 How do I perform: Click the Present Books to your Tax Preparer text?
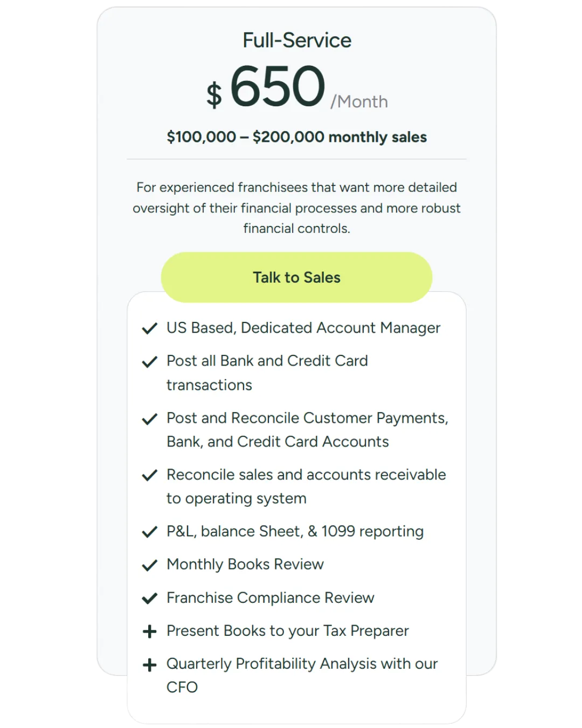coord(288,630)
